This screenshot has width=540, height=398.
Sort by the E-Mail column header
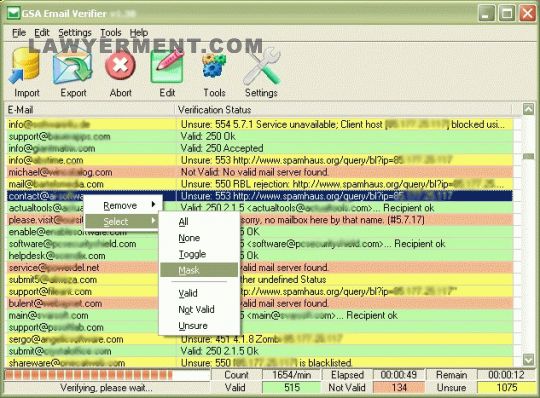click(x=90, y=110)
